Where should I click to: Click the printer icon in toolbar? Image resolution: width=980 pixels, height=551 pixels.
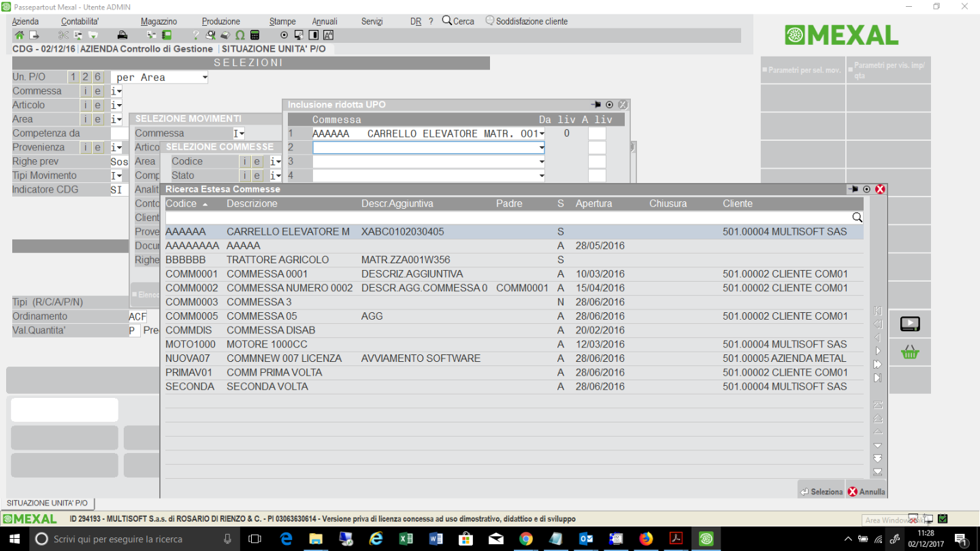pyautogui.click(x=122, y=35)
